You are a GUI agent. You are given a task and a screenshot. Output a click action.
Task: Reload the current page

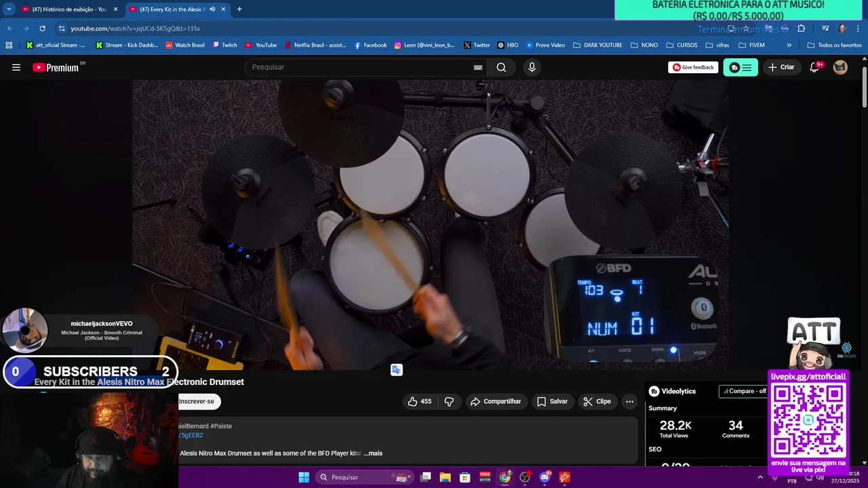[x=42, y=28]
